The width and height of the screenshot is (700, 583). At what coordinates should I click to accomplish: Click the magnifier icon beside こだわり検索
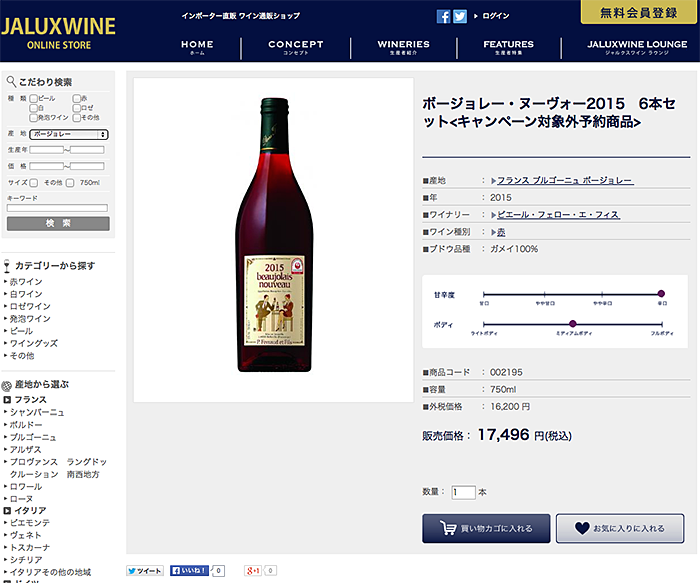pyautogui.click(x=11, y=81)
